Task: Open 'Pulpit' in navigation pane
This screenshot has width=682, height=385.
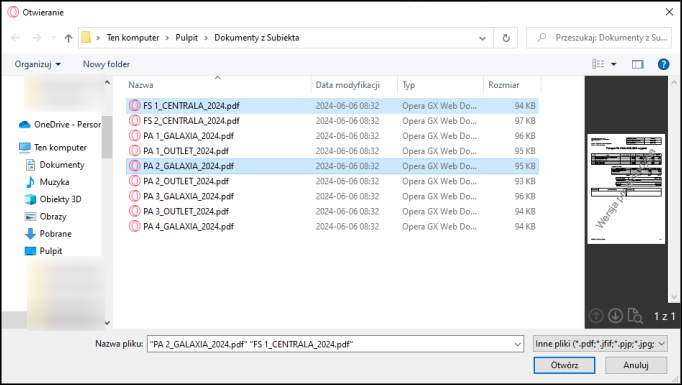Action: (x=43, y=251)
